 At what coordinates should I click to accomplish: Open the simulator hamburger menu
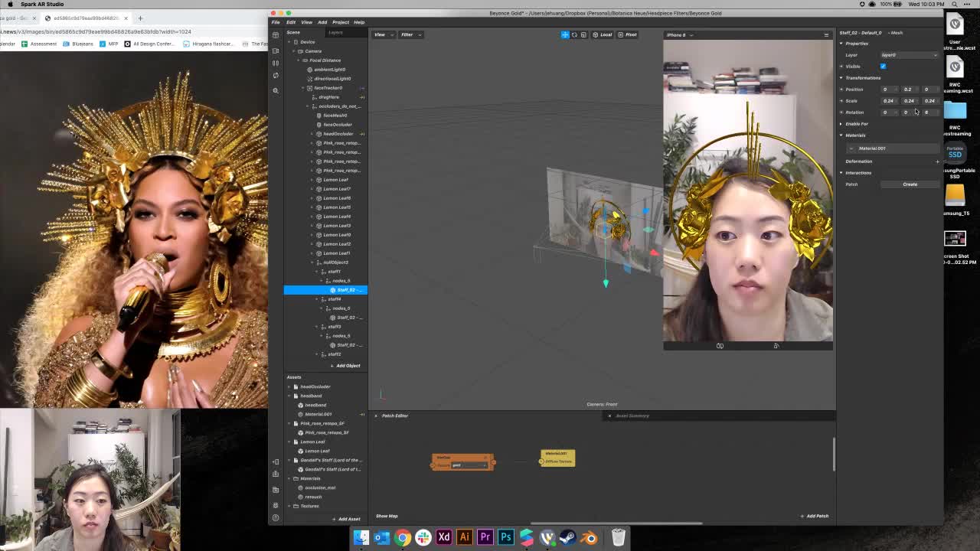826,34
